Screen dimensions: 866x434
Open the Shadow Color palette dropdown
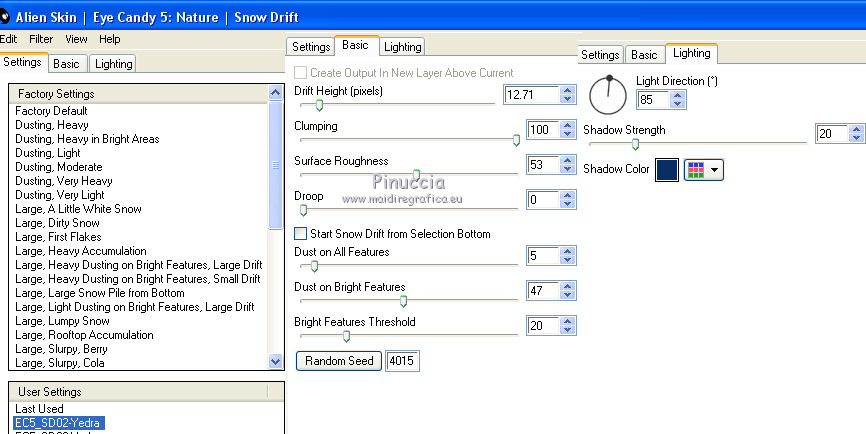point(704,170)
